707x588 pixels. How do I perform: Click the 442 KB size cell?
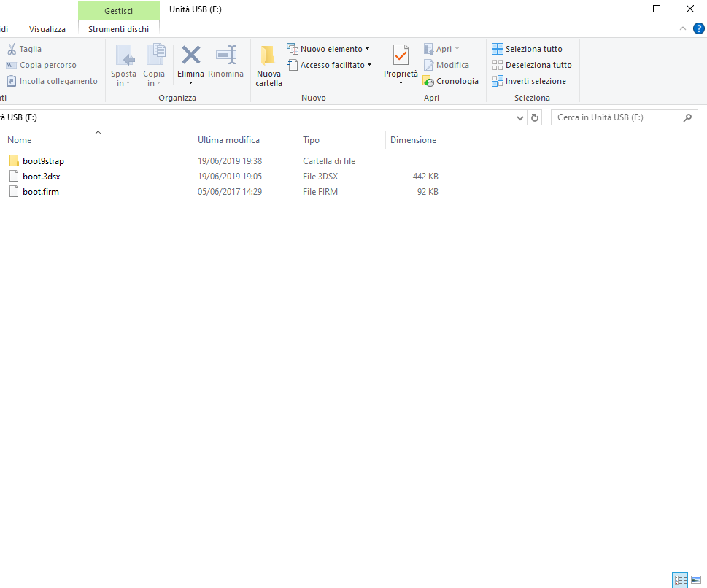[425, 177]
